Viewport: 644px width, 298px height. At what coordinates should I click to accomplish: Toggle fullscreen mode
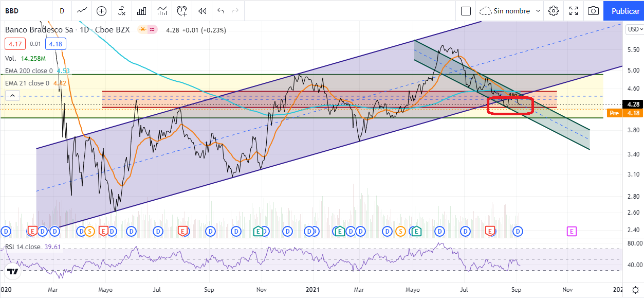574,11
